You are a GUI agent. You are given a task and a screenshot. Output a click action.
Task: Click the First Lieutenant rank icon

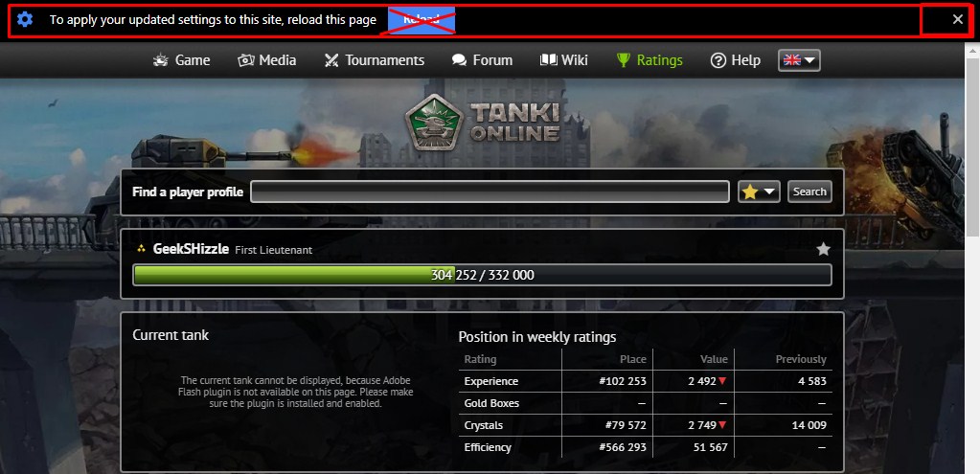141,249
